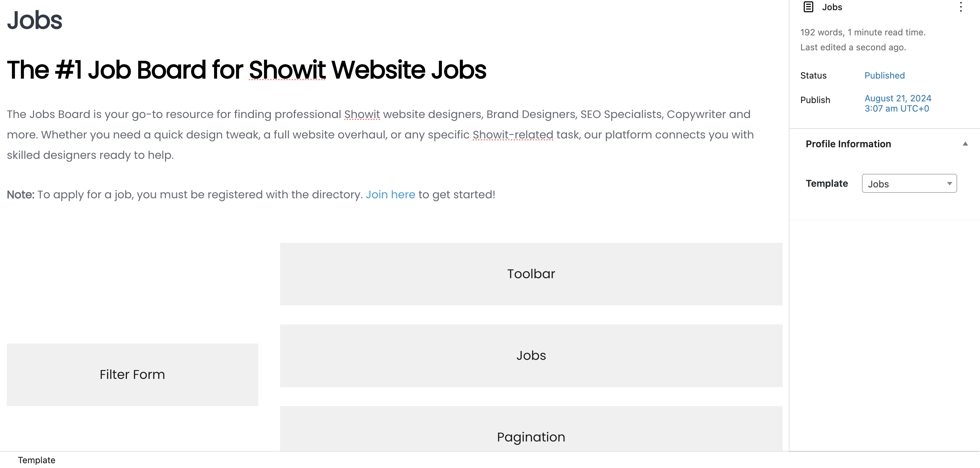Select the Jobs listing block placeholder

pyautogui.click(x=531, y=355)
